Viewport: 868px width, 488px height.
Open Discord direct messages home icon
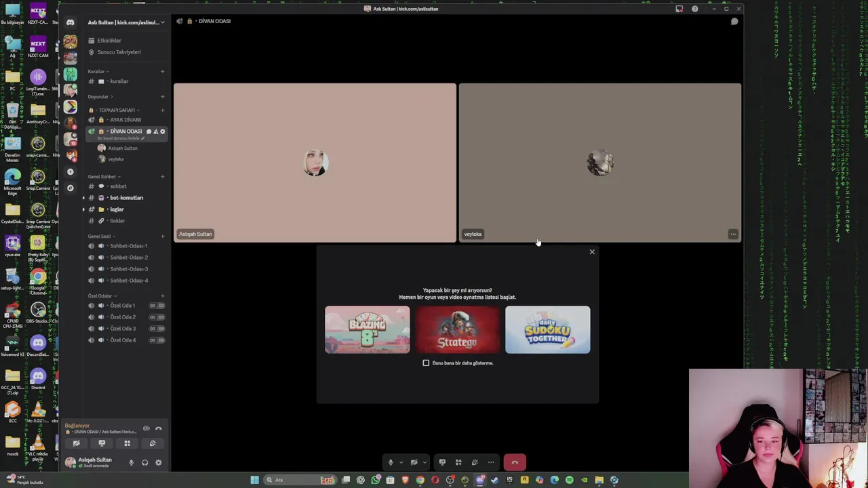[70, 22]
